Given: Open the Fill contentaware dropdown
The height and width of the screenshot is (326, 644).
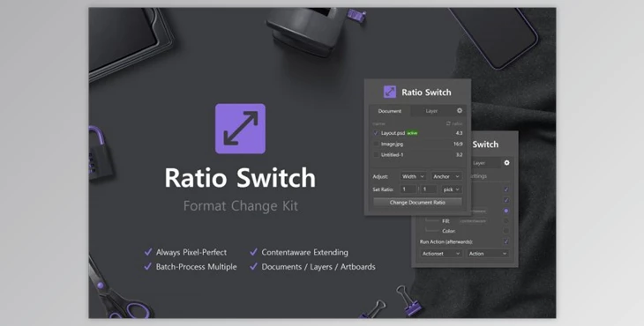Looking at the screenshot, I should [473, 221].
